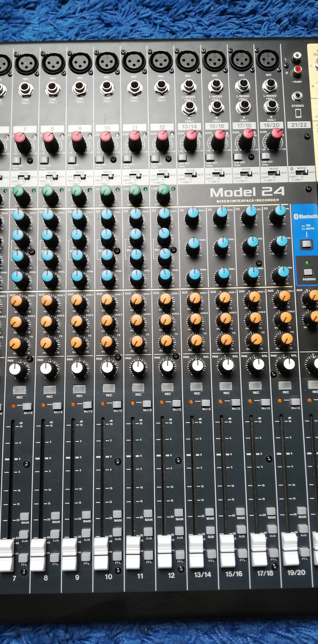Click the "13/14" label below the faders
This screenshot has height=644, width=318.
point(203,575)
